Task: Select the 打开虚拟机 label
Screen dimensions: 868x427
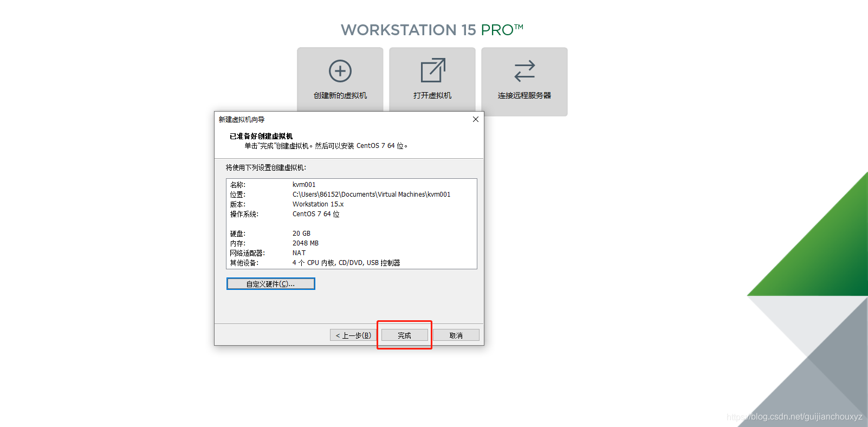Action: pos(432,95)
